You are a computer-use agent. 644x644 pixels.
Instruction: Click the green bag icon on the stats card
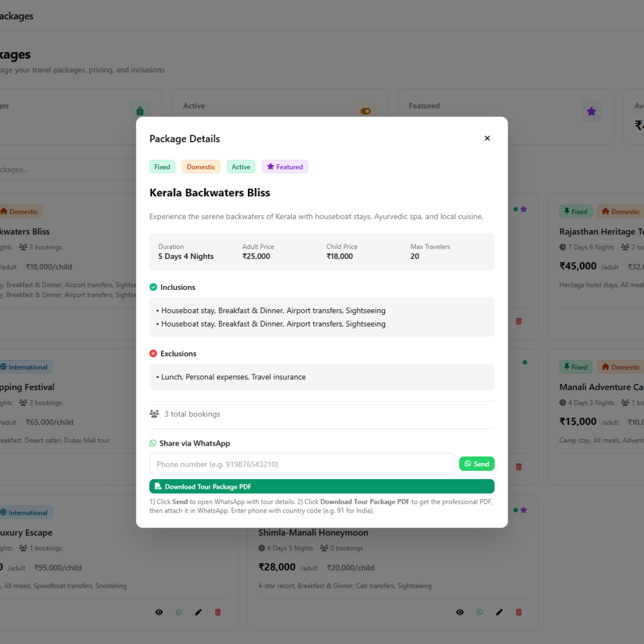point(140,111)
